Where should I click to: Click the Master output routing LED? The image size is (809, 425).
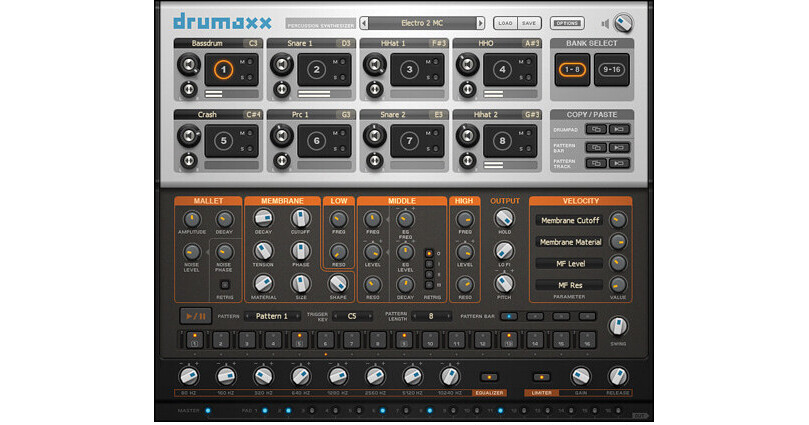[x=208, y=411]
